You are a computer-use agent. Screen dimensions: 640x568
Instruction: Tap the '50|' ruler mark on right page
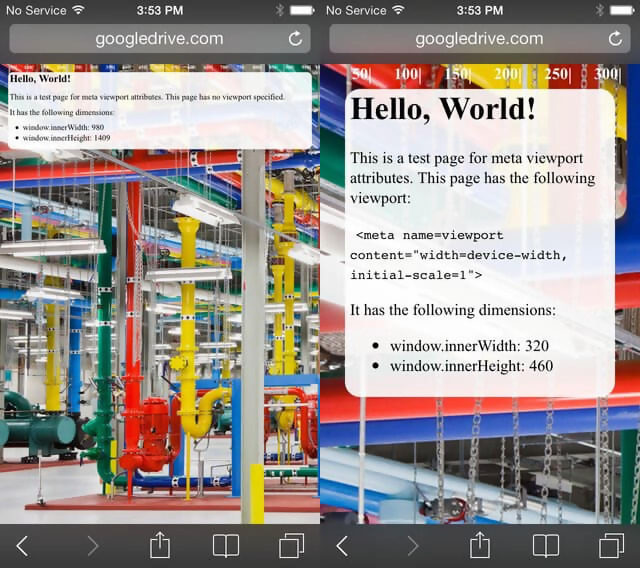(x=362, y=74)
